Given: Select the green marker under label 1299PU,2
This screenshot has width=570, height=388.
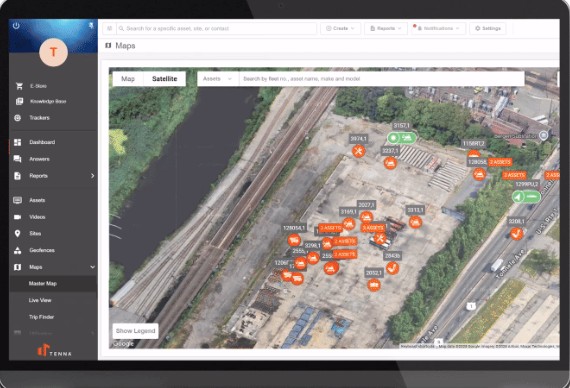Looking at the screenshot, I should [526, 197].
